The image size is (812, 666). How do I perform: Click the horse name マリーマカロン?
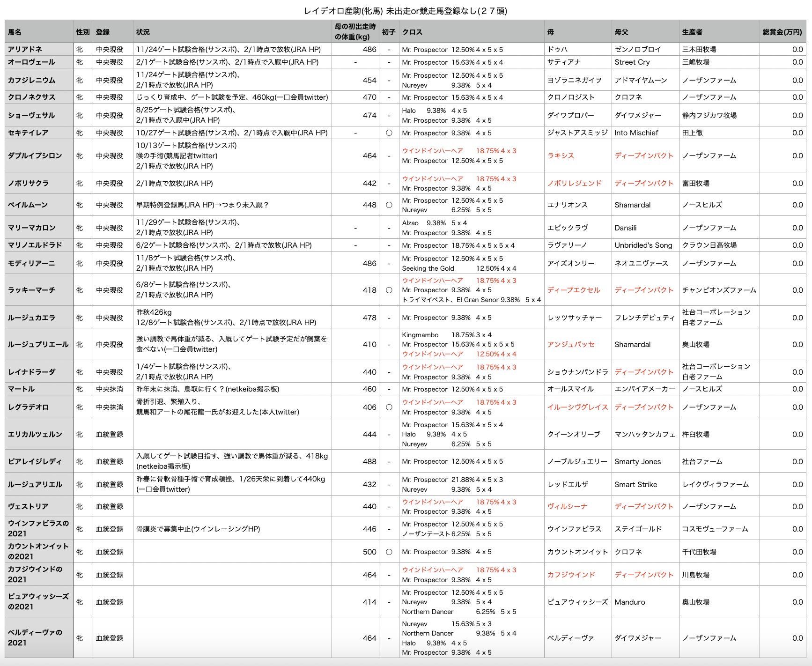tap(31, 228)
